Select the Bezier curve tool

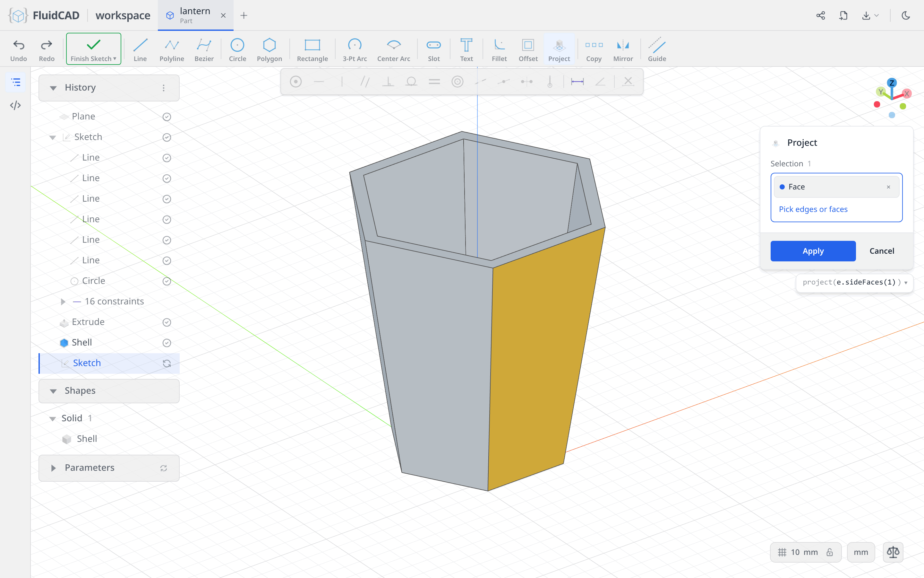click(204, 50)
